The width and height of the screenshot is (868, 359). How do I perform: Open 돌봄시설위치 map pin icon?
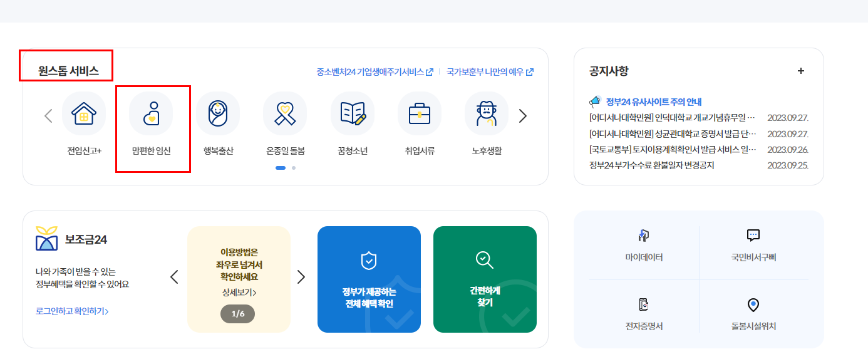pos(753,305)
